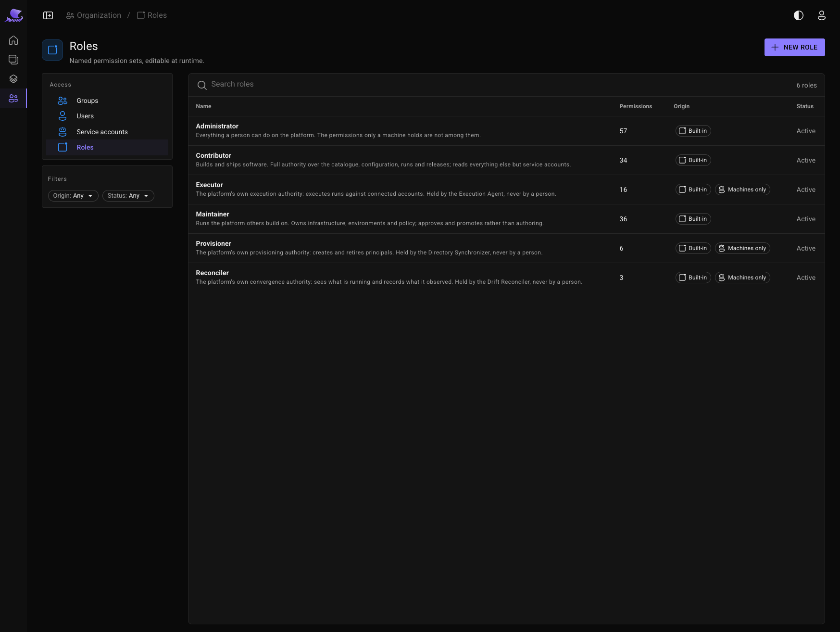This screenshot has width=840, height=632.
Task: Open the Status: Any filter dropdown
Action: click(128, 196)
